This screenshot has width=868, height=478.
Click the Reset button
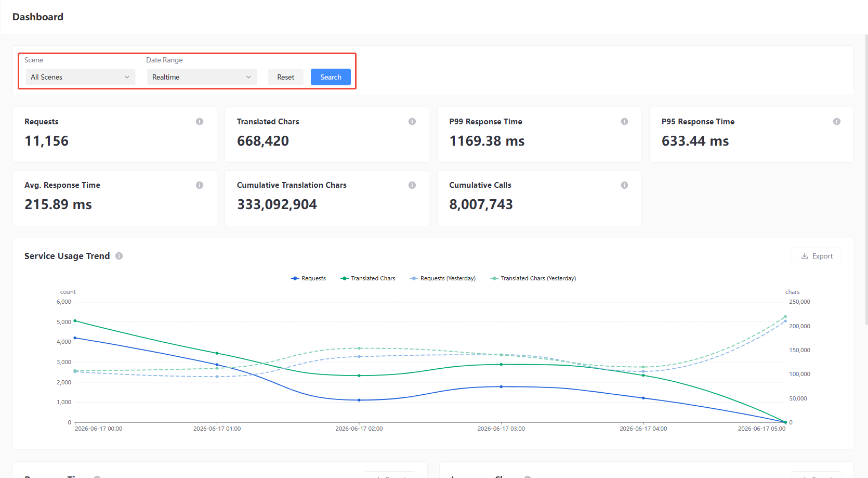[x=285, y=77]
